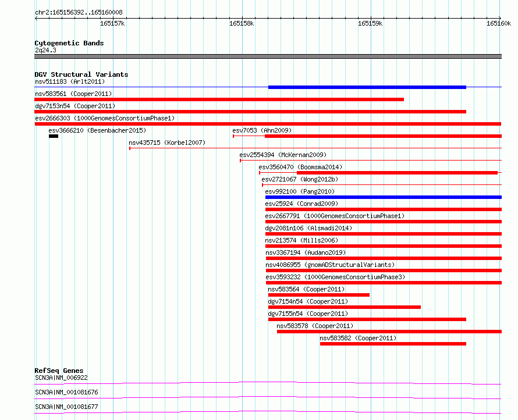Click the red nsv583582 variant bar

coord(393,344)
